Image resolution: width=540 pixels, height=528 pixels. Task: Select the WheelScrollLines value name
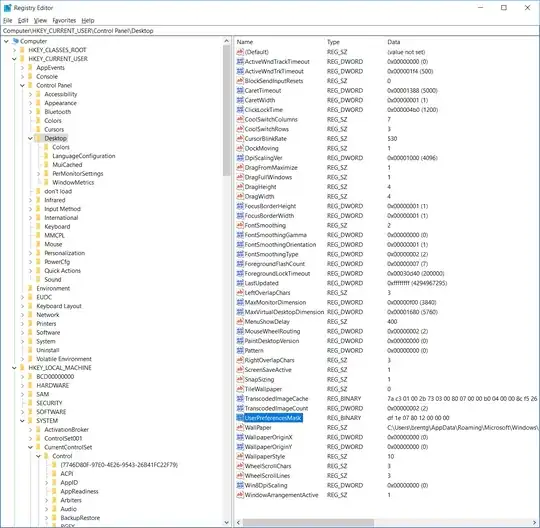click(x=267, y=476)
